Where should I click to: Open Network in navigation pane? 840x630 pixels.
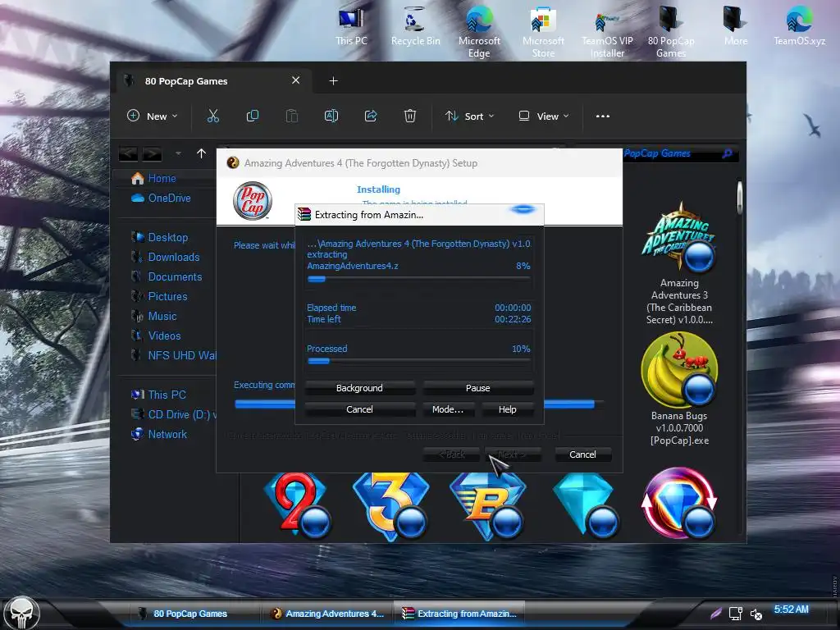pyautogui.click(x=167, y=435)
